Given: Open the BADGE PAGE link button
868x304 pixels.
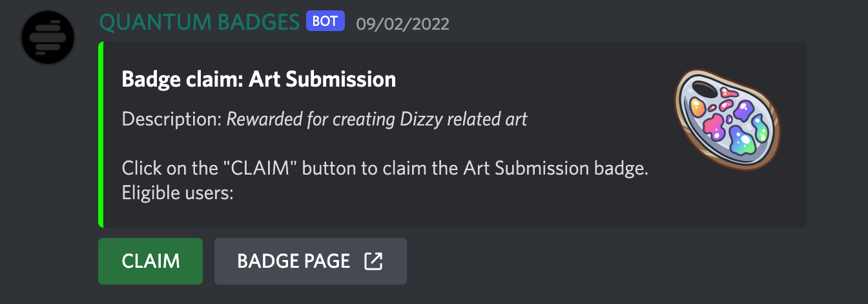Looking at the screenshot, I should point(310,261).
